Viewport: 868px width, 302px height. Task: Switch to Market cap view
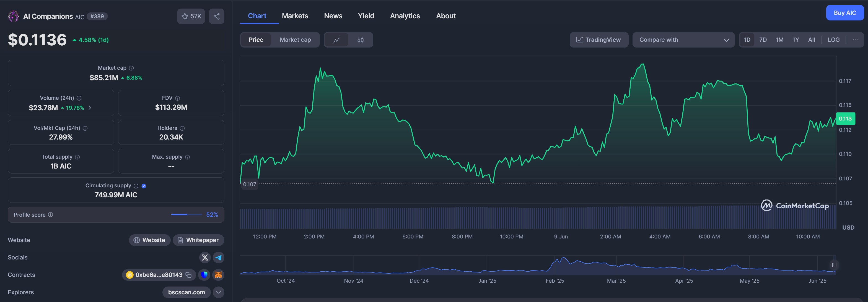pyautogui.click(x=295, y=40)
